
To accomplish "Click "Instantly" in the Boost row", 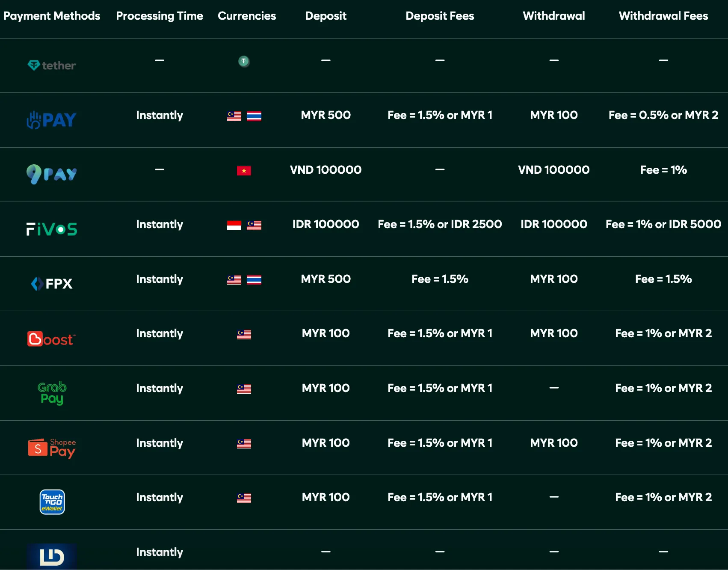I will click(x=160, y=334).
